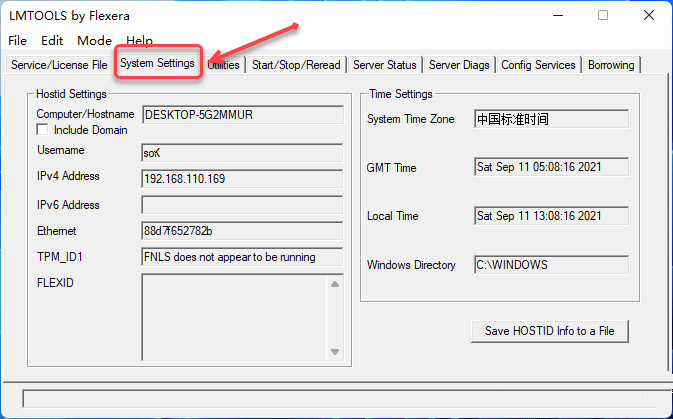Close the LMTOOLS window

(x=649, y=15)
